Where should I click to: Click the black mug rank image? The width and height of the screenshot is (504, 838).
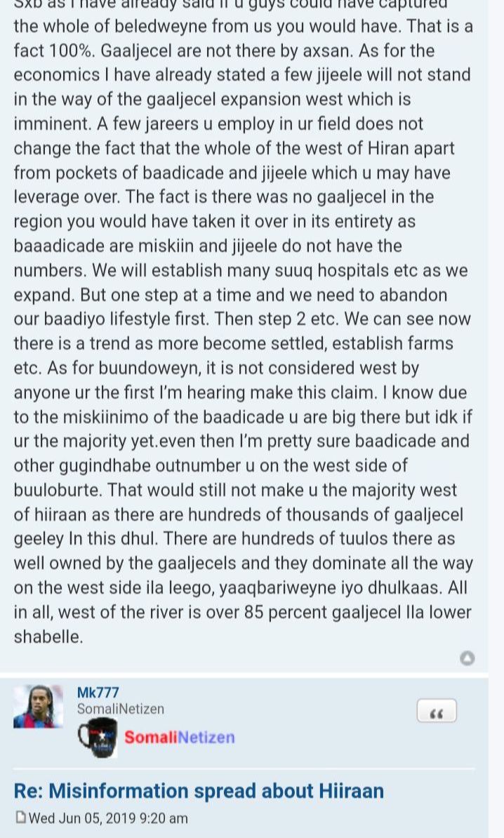pyautogui.click(x=98, y=738)
